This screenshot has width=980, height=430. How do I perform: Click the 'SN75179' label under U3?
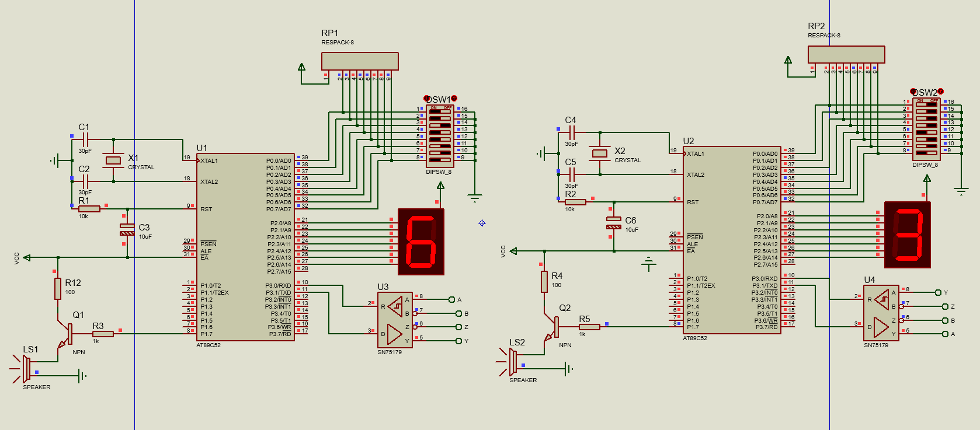click(x=390, y=352)
